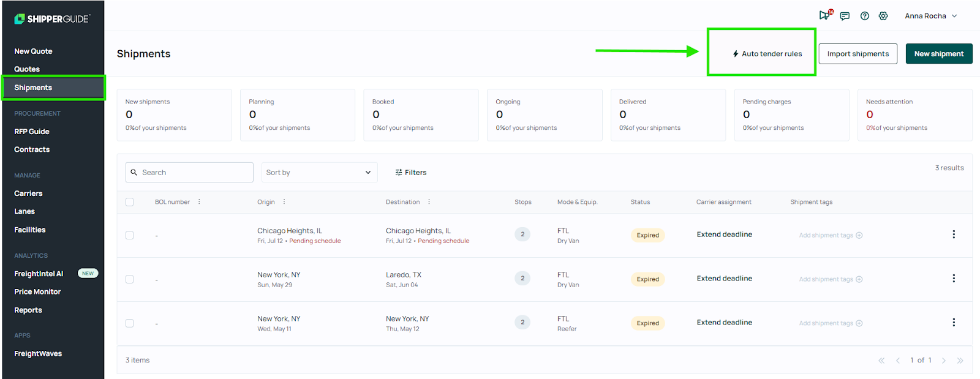Open the Anna Rocha account menu
980x379 pixels.
tap(930, 16)
